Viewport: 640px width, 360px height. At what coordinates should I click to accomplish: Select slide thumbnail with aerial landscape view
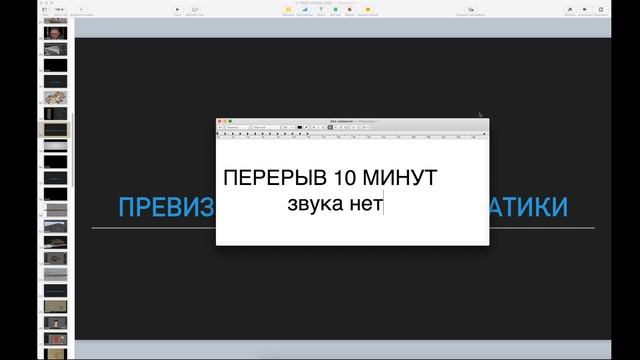[56, 226]
